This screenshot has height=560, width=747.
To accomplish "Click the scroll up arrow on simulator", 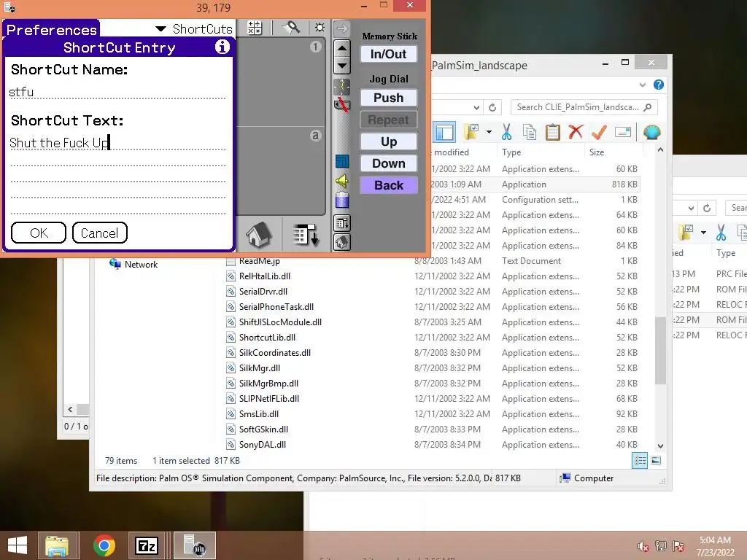I will point(342,48).
